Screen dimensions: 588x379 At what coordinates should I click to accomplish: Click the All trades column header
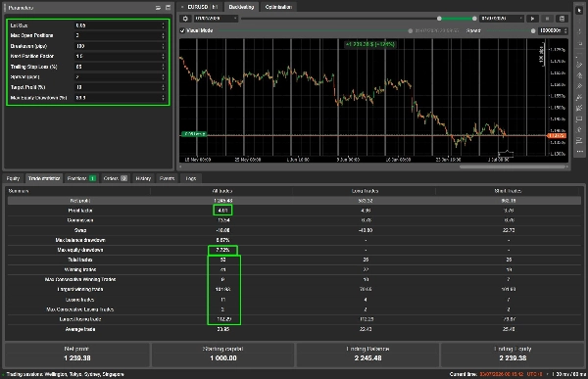pyautogui.click(x=222, y=191)
